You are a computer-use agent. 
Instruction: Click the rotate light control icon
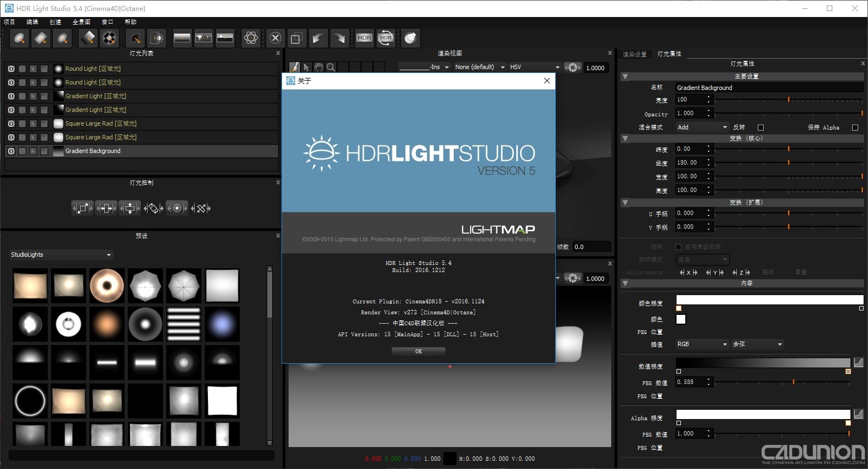[x=154, y=208]
